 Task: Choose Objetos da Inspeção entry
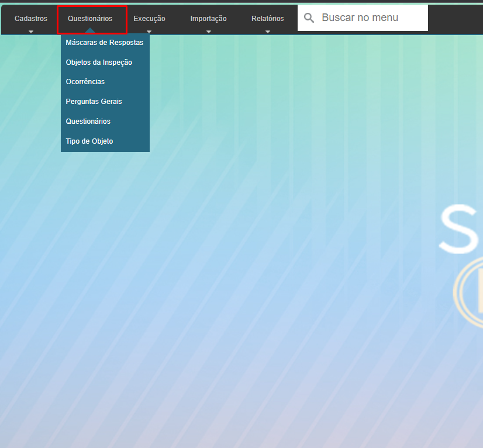99,62
